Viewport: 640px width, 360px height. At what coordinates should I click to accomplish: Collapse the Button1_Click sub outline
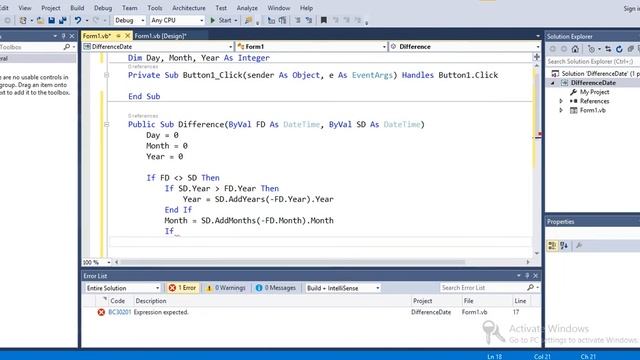click(107, 75)
